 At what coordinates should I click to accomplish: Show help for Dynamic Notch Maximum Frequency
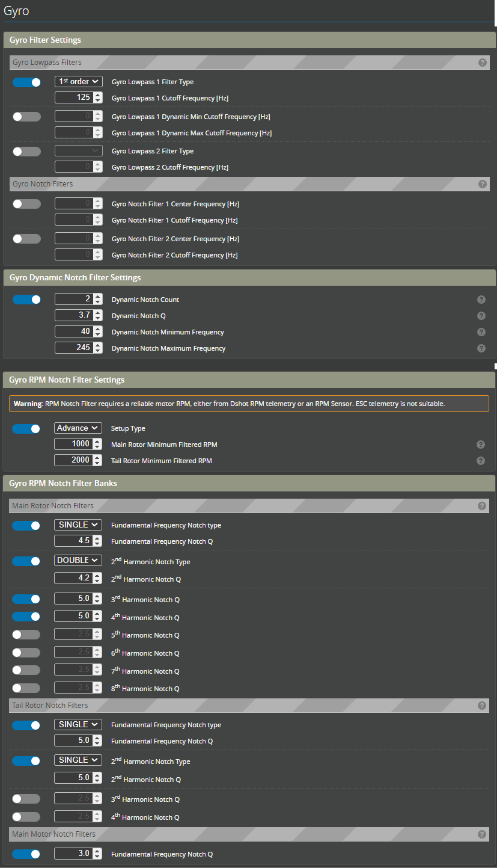(481, 348)
